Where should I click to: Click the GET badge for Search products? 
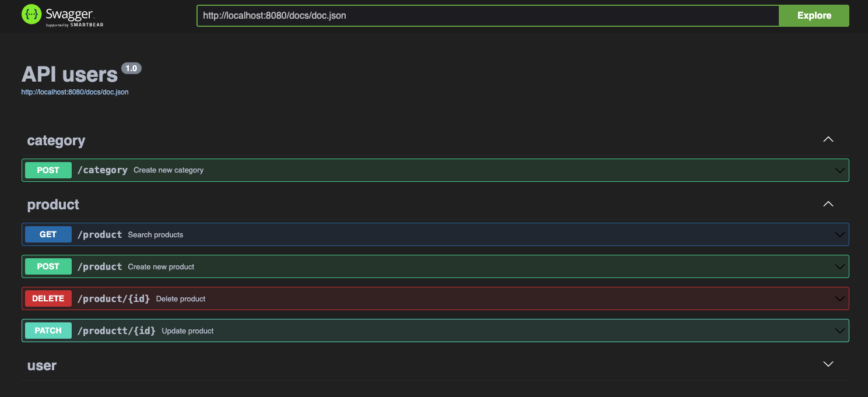click(48, 234)
